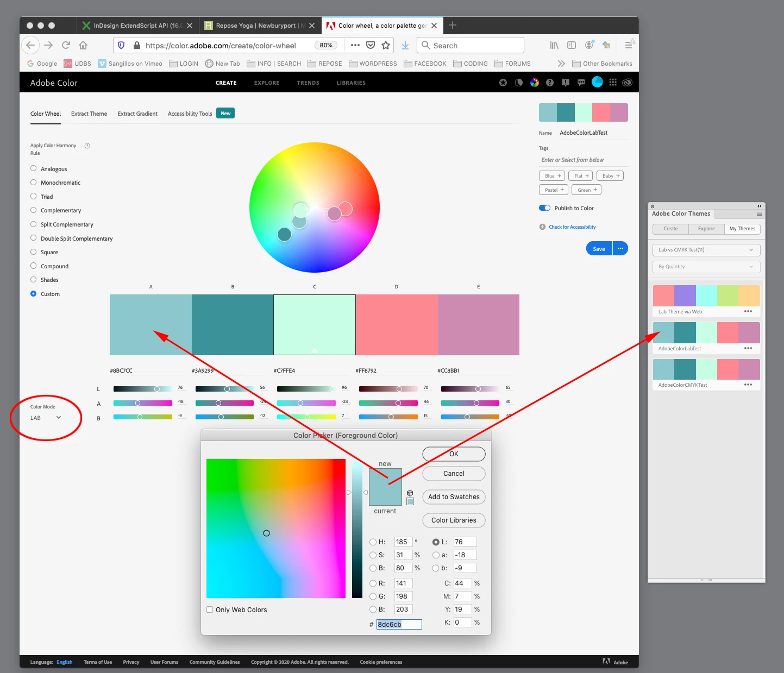784x673 pixels.
Task: Open the Firefox library icon
Action: click(x=554, y=45)
